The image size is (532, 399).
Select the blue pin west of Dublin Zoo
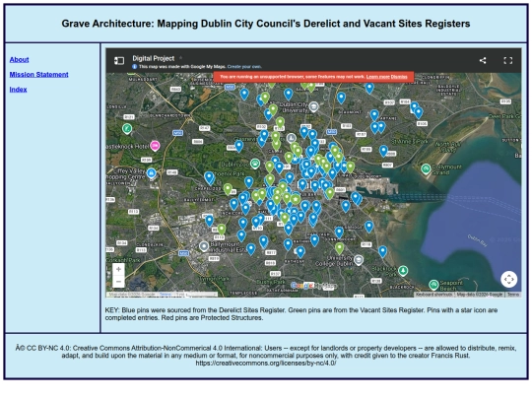(x=238, y=146)
